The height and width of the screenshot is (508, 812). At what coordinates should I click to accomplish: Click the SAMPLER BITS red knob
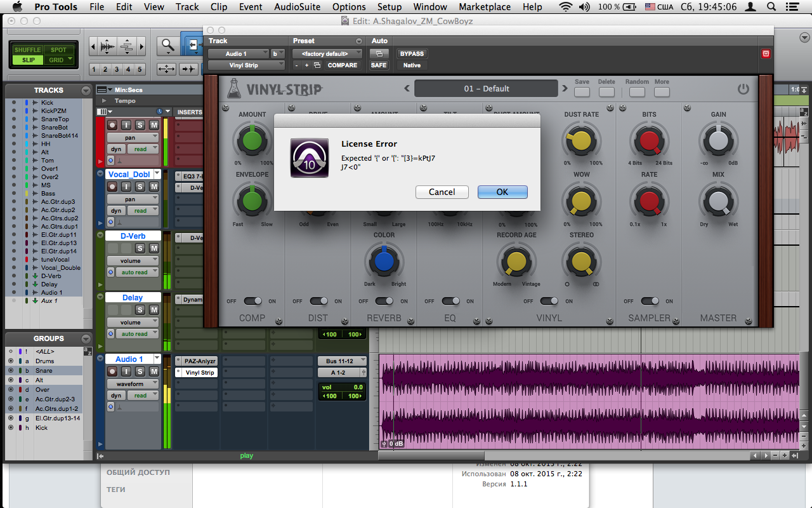[x=649, y=141]
